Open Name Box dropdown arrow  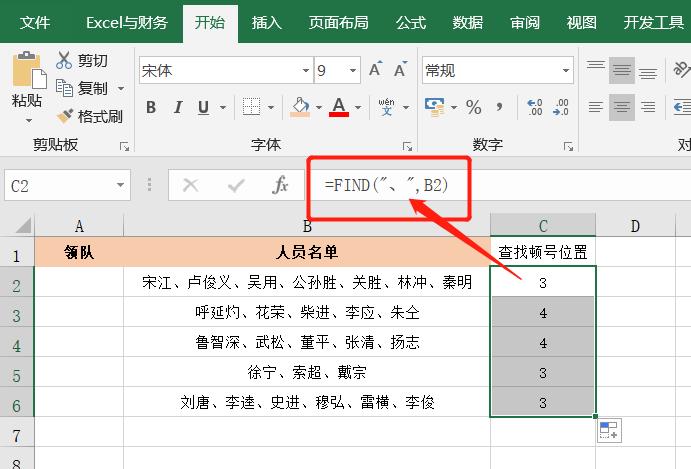[120, 185]
